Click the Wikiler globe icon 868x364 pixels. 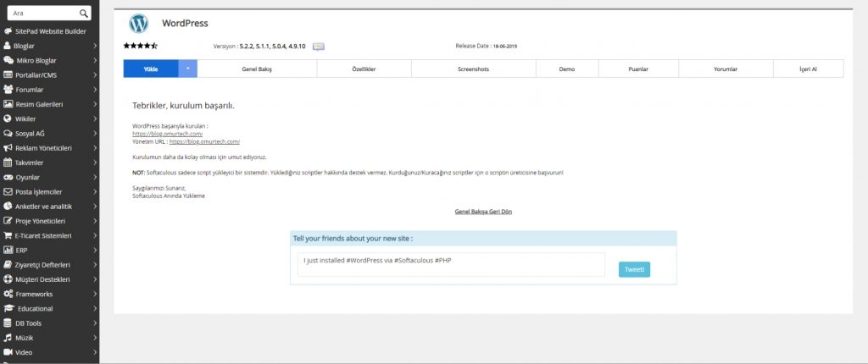click(7, 119)
